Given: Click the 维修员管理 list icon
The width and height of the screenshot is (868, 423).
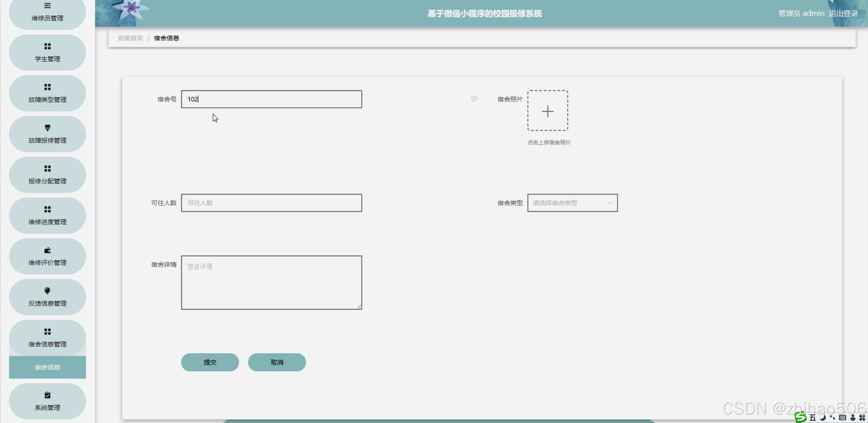Looking at the screenshot, I should click(47, 6).
